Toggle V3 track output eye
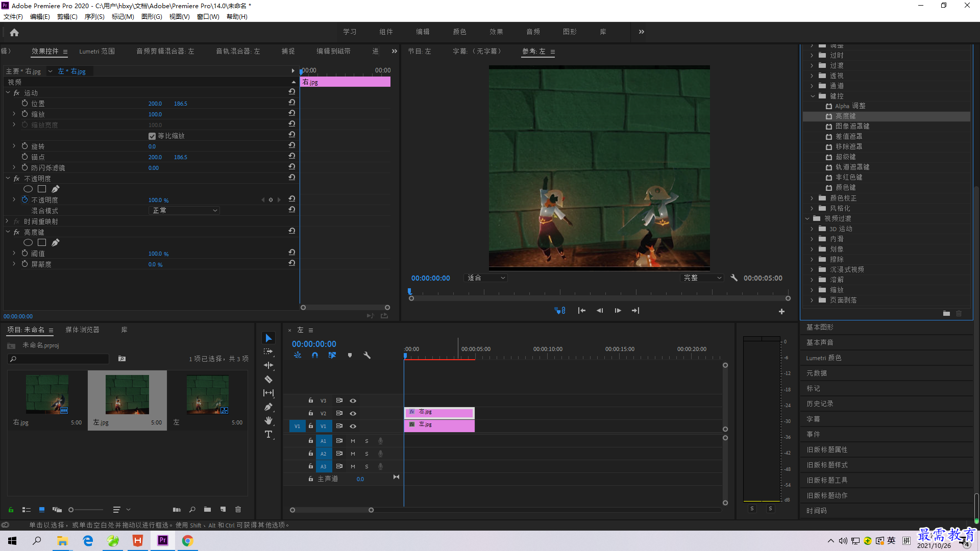980x551 pixels. pyautogui.click(x=353, y=400)
